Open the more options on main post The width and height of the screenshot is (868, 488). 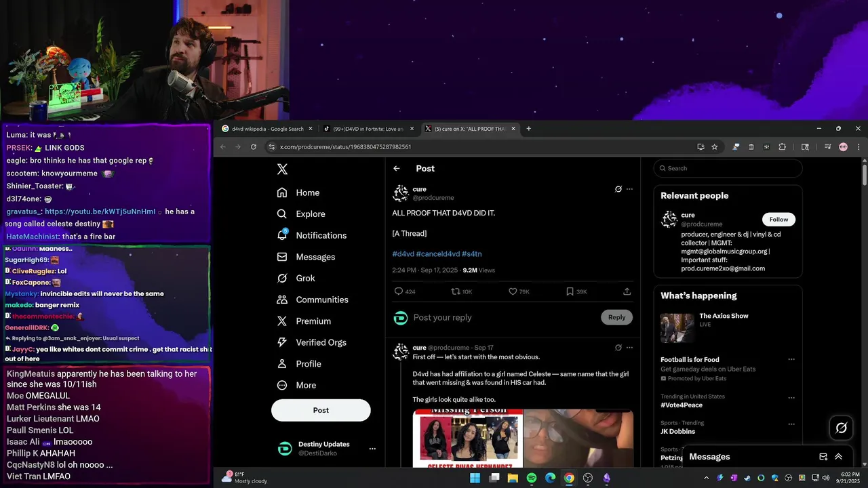pyautogui.click(x=629, y=189)
